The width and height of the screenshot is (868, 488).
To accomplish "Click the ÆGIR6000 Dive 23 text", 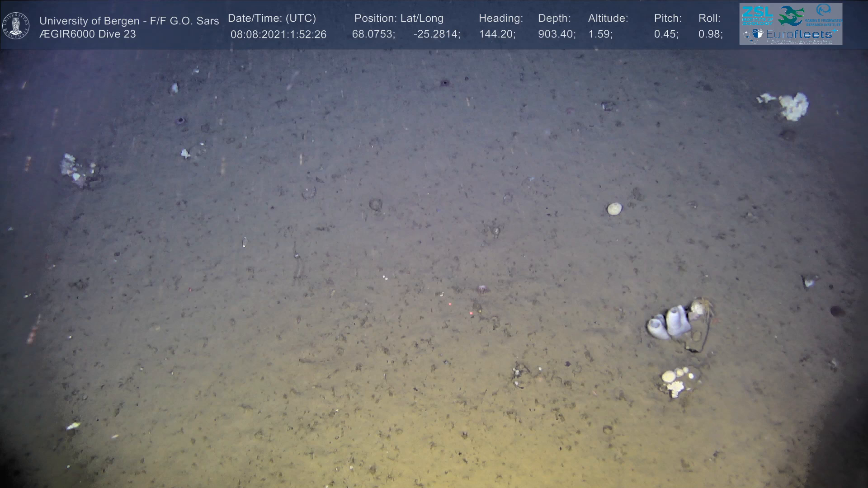I will [87, 34].
